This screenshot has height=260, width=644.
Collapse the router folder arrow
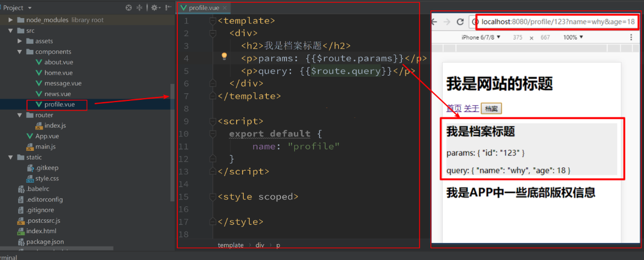tap(20, 115)
